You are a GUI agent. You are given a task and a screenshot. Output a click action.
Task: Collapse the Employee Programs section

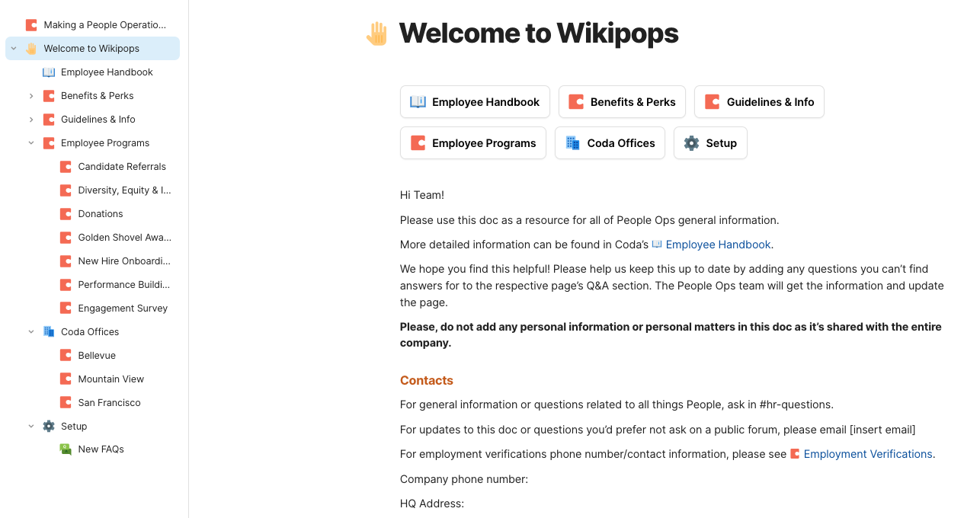click(31, 143)
